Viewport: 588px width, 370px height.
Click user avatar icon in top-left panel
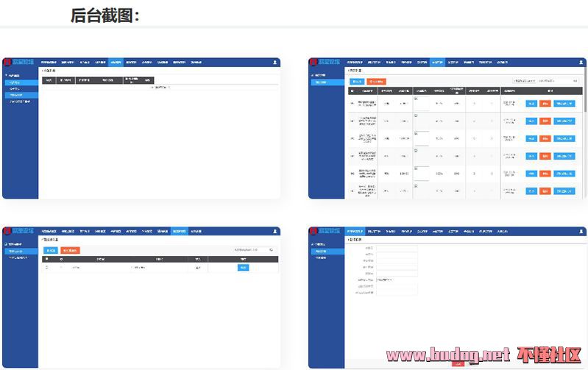point(275,63)
